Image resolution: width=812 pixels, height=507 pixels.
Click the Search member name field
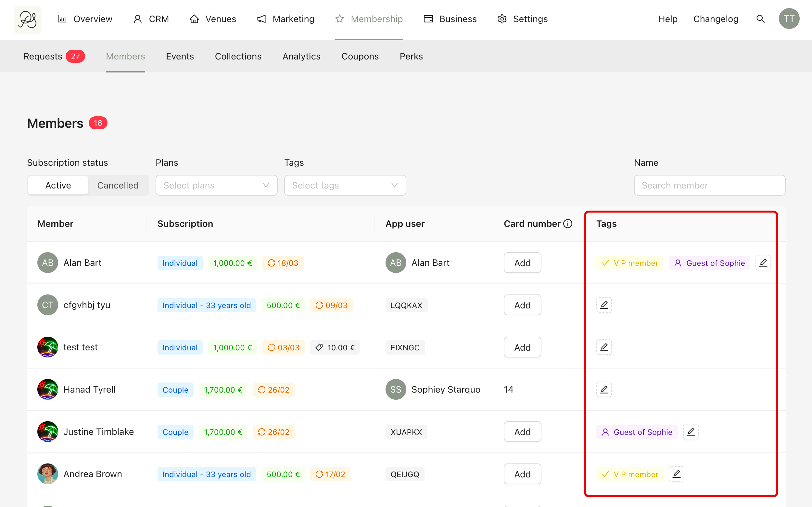[709, 186]
